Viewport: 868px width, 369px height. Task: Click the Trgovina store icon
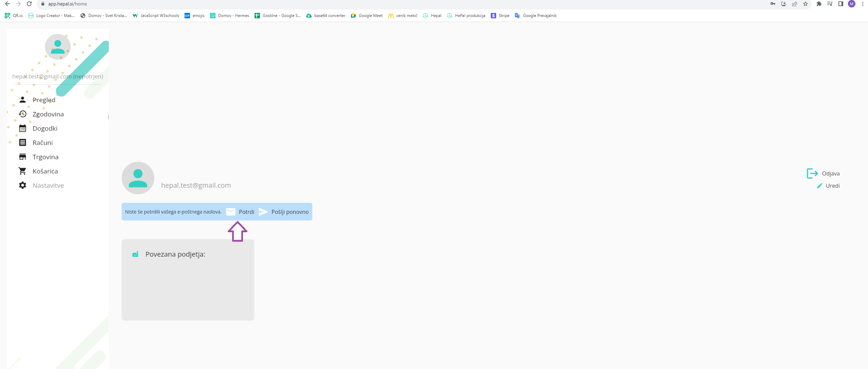coord(22,157)
